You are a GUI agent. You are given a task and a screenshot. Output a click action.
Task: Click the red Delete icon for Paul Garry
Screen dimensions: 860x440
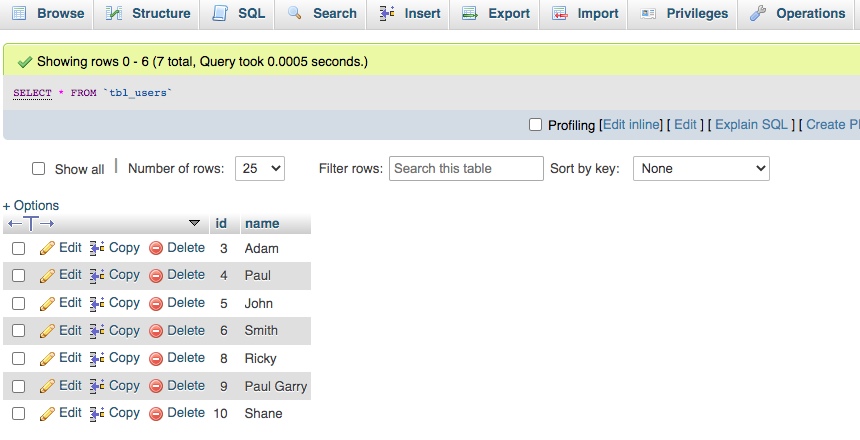[x=156, y=386]
